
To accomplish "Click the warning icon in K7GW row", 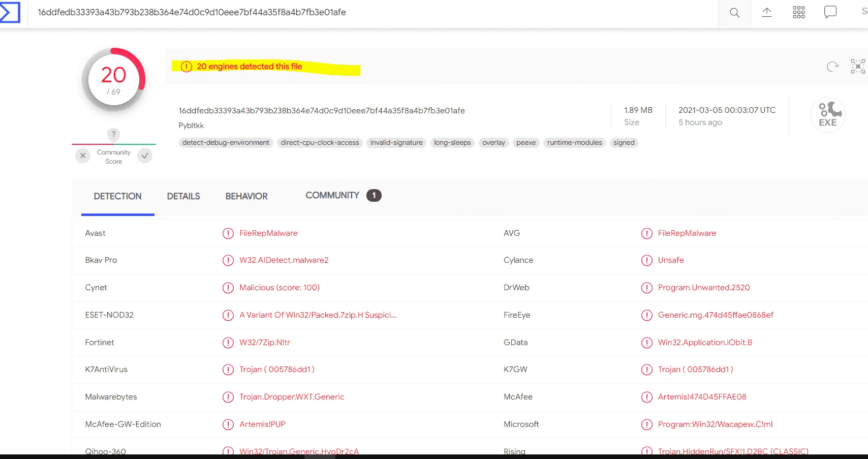I will 647,370.
